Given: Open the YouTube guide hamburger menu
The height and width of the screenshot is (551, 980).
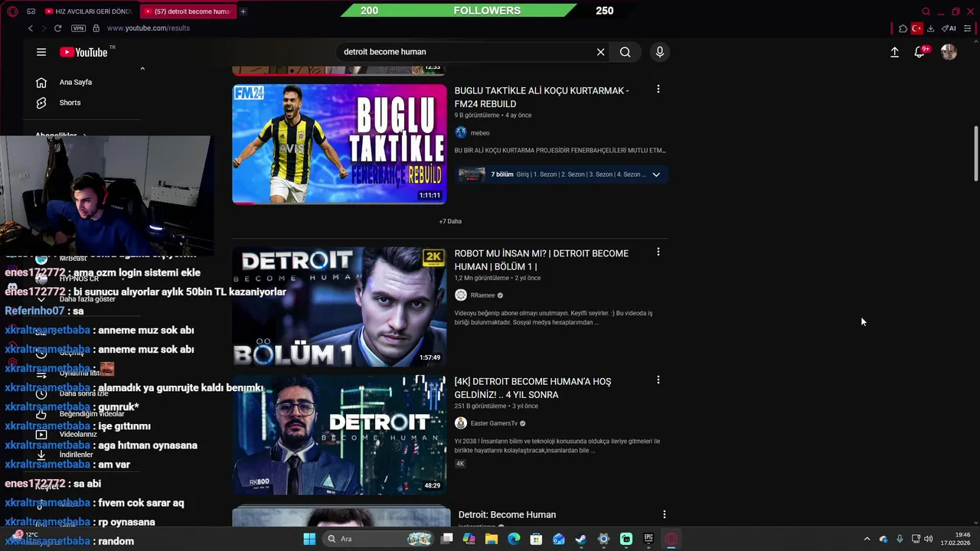Looking at the screenshot, I should coord(41,52).
